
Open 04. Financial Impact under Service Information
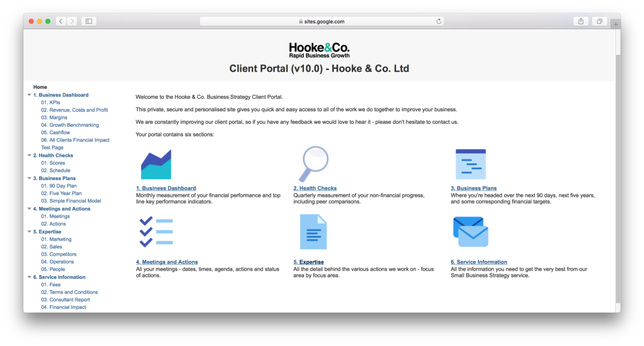pos(64,307)
